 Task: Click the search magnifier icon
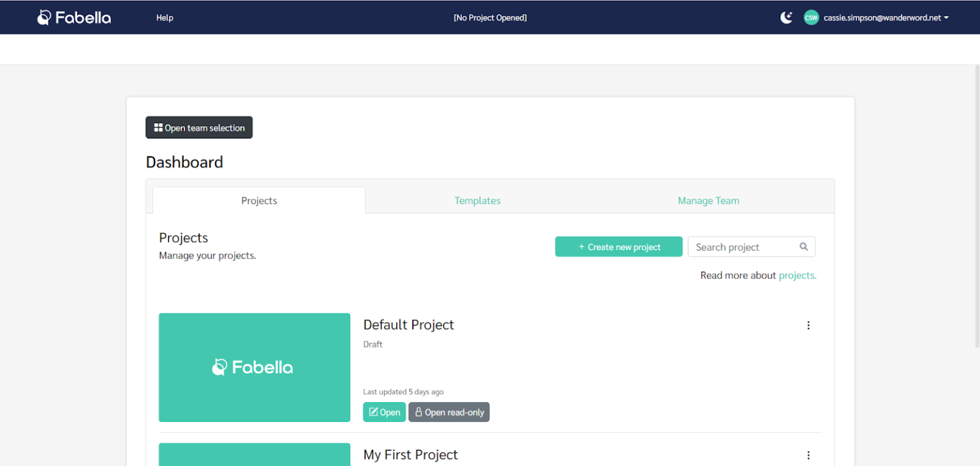coord(803,246)
